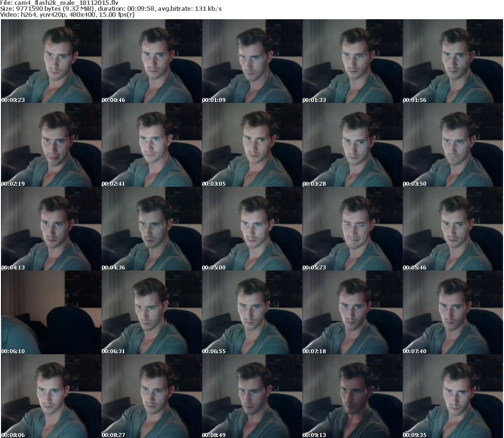Choose the empty-chair frame at 00:06:10
The width and height of the screenshot is (504, 438).
[51, 312]
